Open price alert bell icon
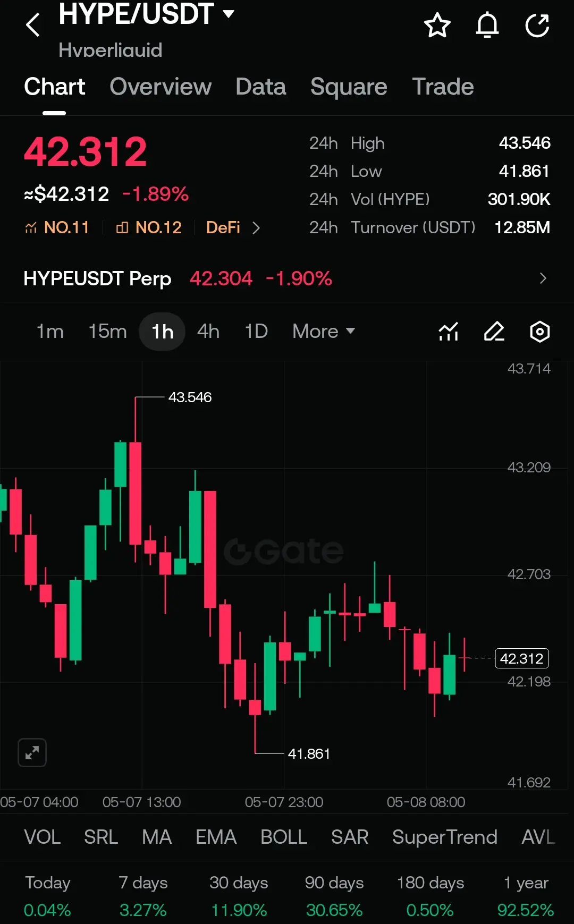Image resolution: width=574 pixels, height=924 pixels. [x=487, y=26]
